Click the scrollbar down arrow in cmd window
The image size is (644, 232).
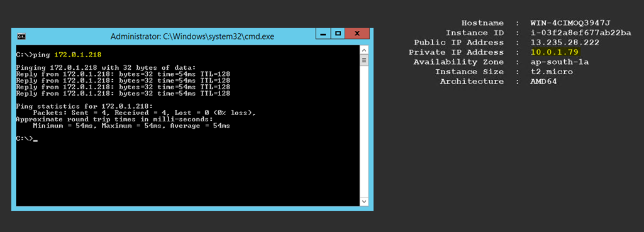(x=364, y=202)
